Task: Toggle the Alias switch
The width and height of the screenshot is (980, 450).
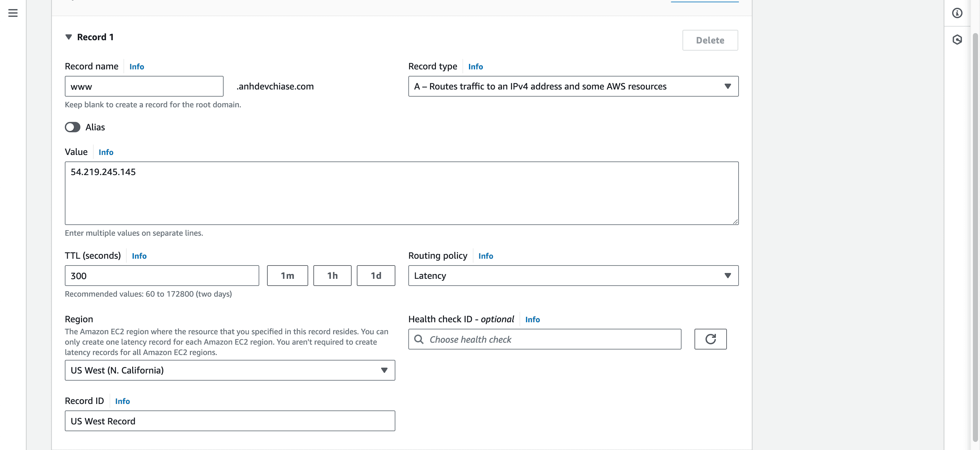Action: pyautogui.click(x=72, y=127)
